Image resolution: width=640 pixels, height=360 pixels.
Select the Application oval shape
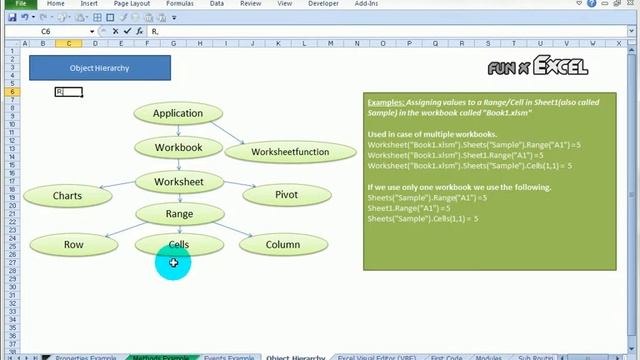pos(178,113)
